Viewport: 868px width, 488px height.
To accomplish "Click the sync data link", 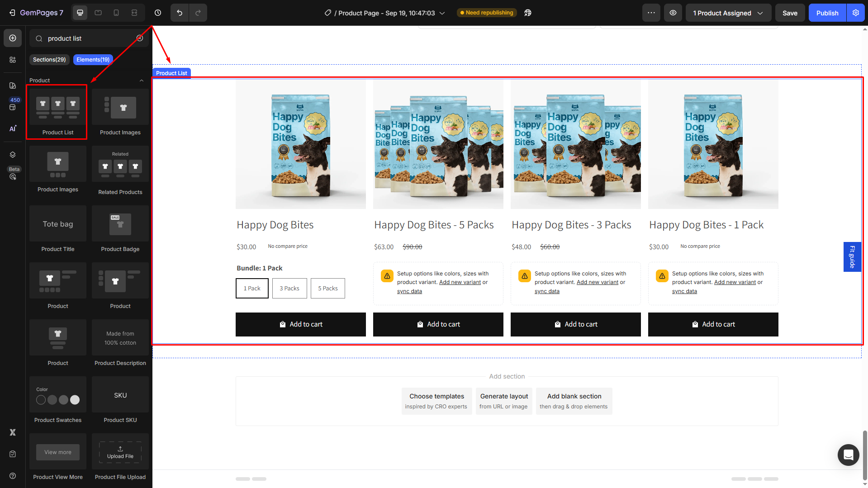I will coord(409,291).
